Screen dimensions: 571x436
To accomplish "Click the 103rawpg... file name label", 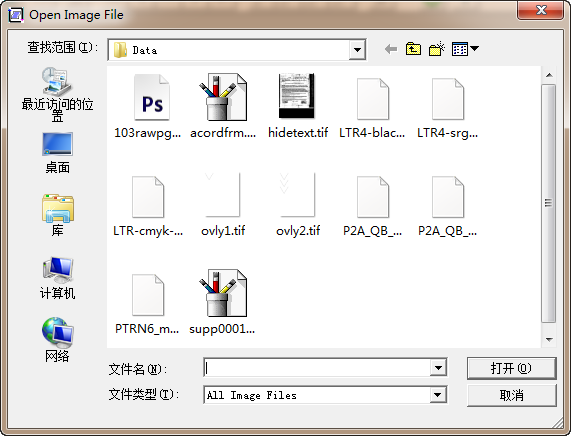I will [x=147, y=133].
